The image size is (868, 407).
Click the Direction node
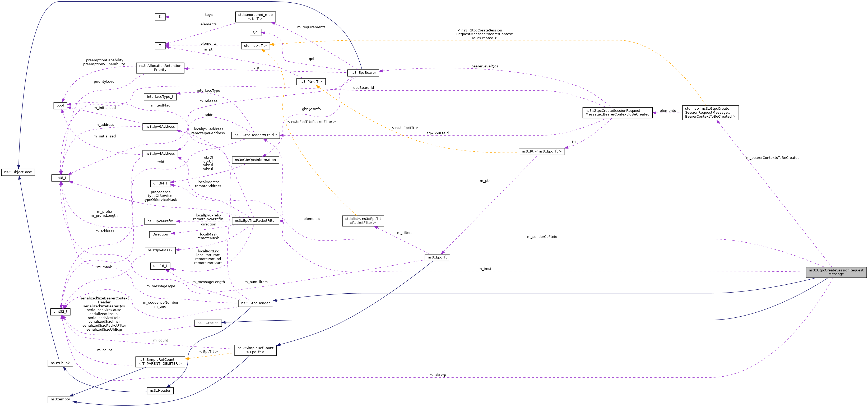coord(160,234)
